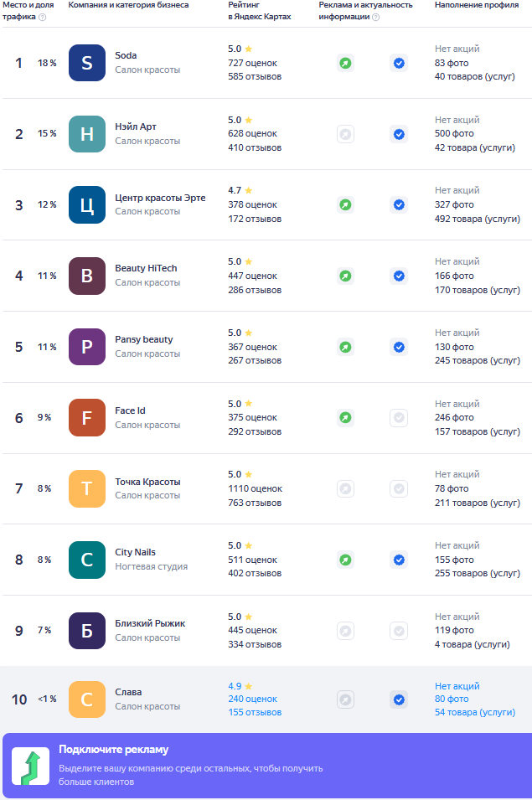Screen dimensions: 532x800
Task: Click the green arrow icon in the ad banner
Action: coord(29,766)
